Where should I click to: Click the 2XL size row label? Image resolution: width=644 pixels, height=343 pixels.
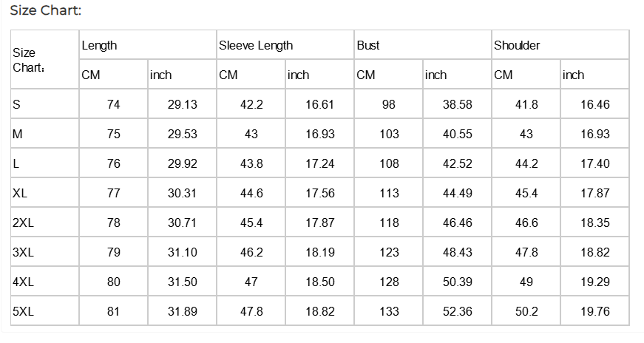pyautogui.click(x=23, y=223)
